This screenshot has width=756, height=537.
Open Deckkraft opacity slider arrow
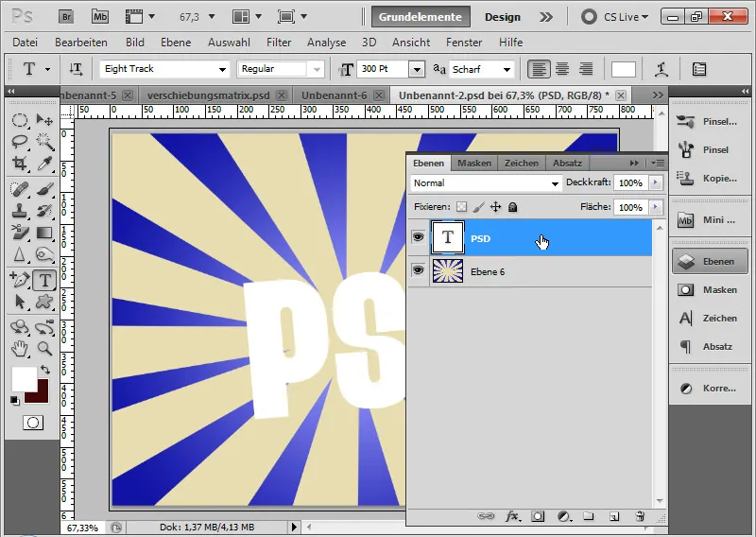655,182
